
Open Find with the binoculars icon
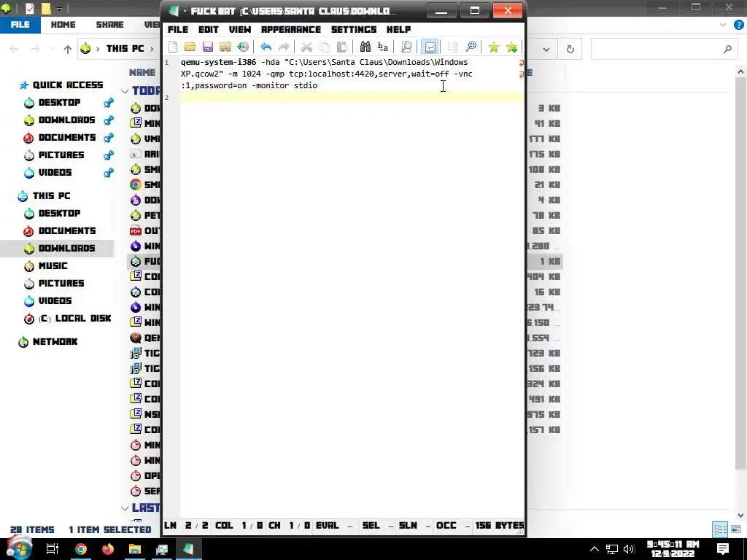(365, 47)
